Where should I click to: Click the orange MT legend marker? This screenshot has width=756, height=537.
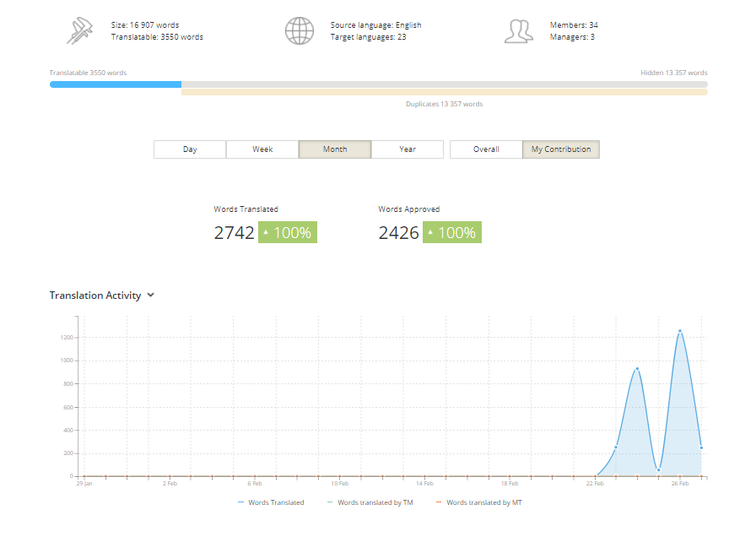click(x=439, y=502)
